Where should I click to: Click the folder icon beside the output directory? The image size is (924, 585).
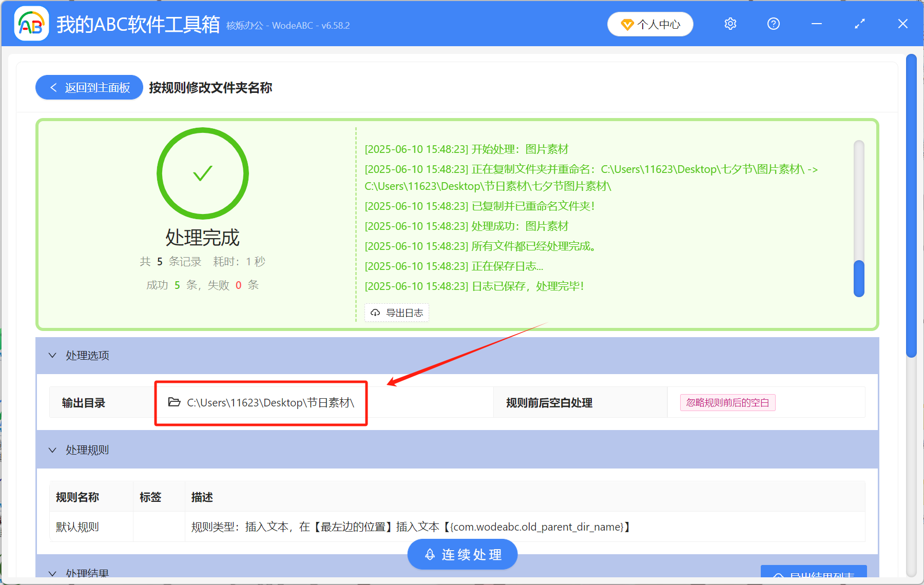(173, 403)
